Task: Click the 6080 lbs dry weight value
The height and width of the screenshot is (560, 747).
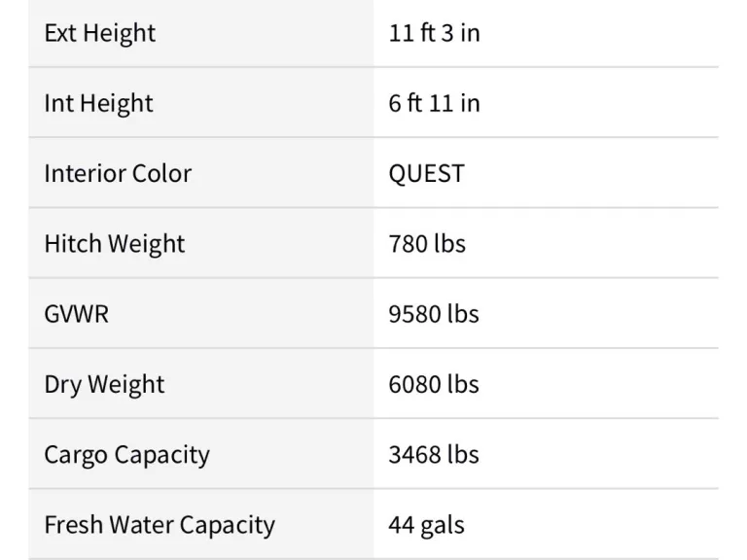Action: (x=434, y=384)
